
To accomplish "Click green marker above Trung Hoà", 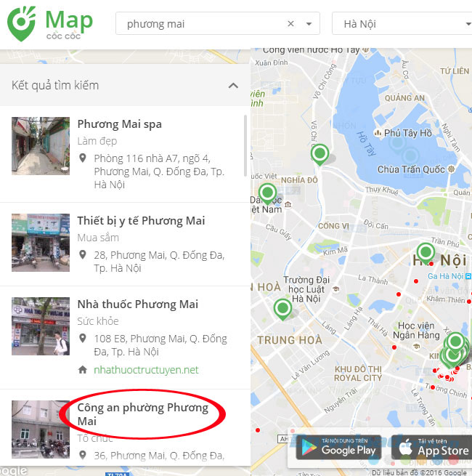I will coord(282,309).
